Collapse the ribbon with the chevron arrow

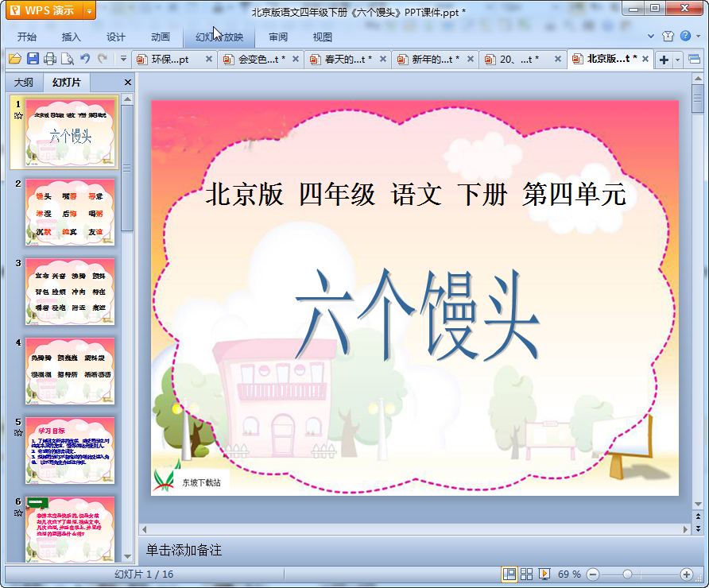[651, 37]
